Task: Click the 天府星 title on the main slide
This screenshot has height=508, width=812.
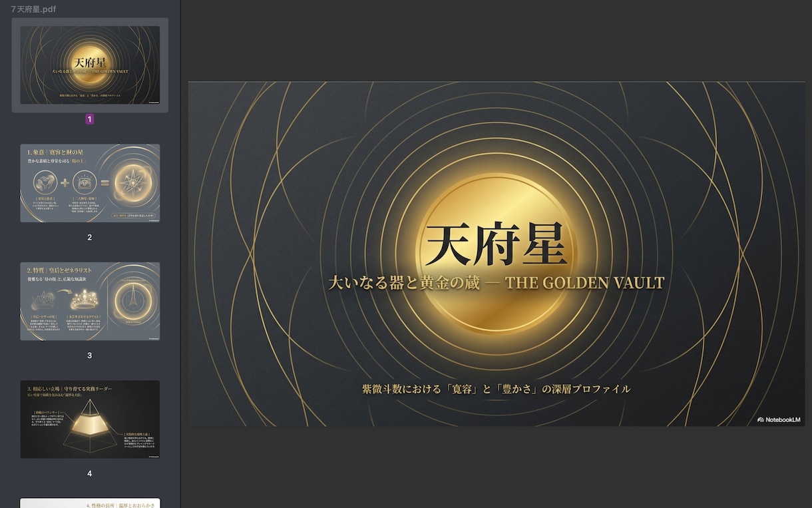Action: pyautogui.click(x=496, y=244)
